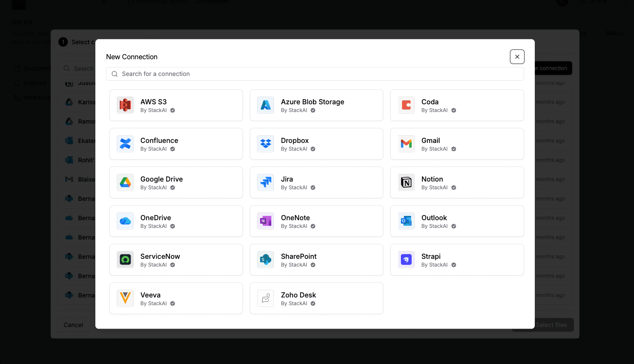Select the Gmail connection name
Image resolution: width=634 pixels, height=364 pixels.
(431, 140)
